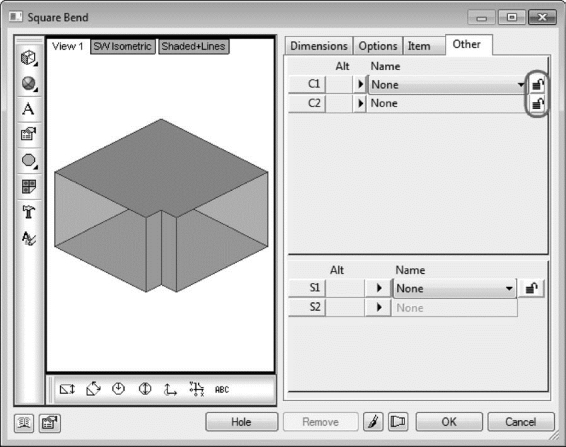Click the SW Isometric view label
Screen dimensions: 566x447
point(123,46)
